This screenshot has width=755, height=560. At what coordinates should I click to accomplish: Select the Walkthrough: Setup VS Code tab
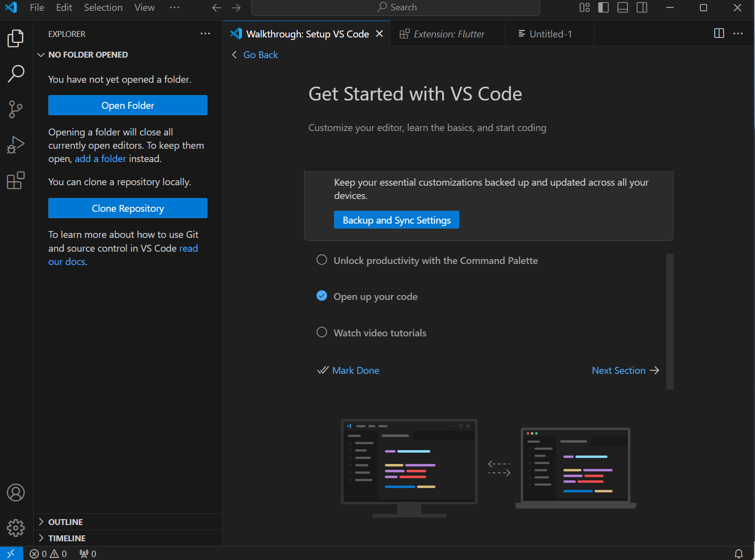click(307, 33)
